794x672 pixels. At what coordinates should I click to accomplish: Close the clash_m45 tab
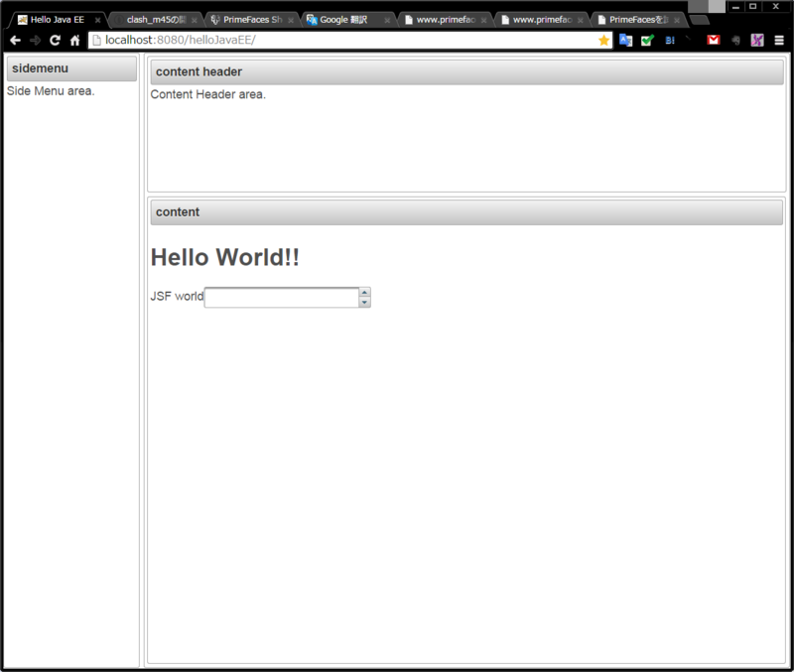(x=194, y=20)
